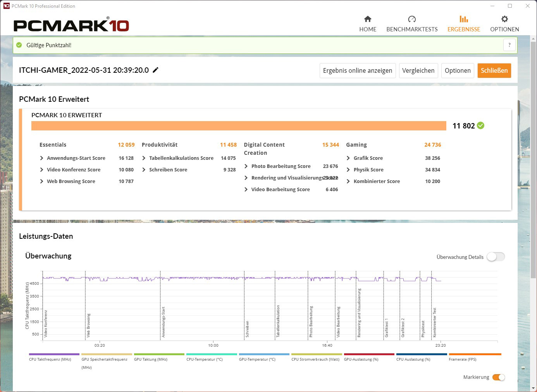Click result name ITCHI-GAMER_2022-05-31 20:39:20.0
This screenshot has height=392, width=537.
point(84,70)
